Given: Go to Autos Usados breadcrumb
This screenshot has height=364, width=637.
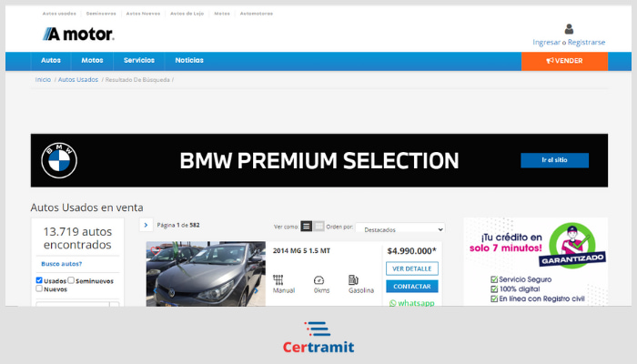Looking at the screenshot, I should [78, 80].
